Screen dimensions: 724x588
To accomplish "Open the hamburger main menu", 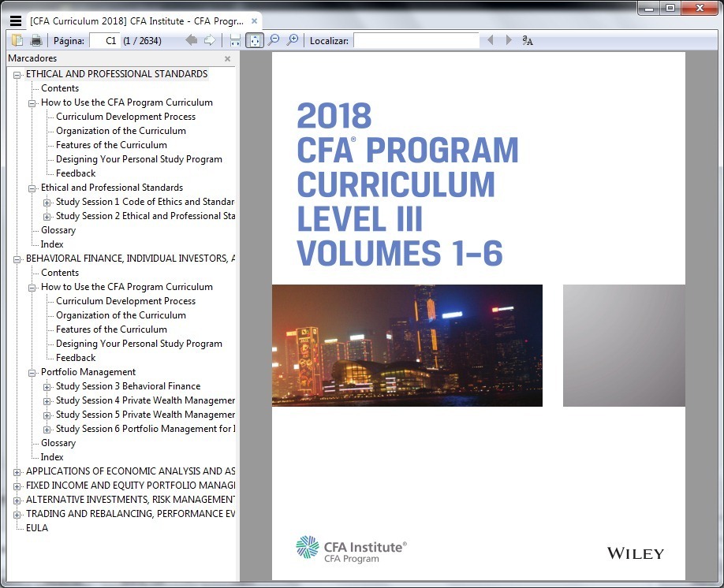I will 15,21.
